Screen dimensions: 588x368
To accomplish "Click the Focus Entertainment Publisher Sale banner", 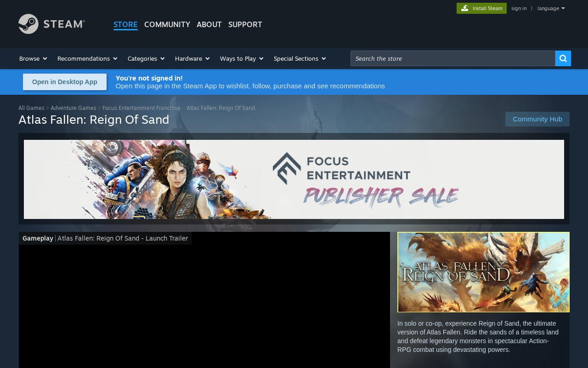I will (x=294, y=179).
